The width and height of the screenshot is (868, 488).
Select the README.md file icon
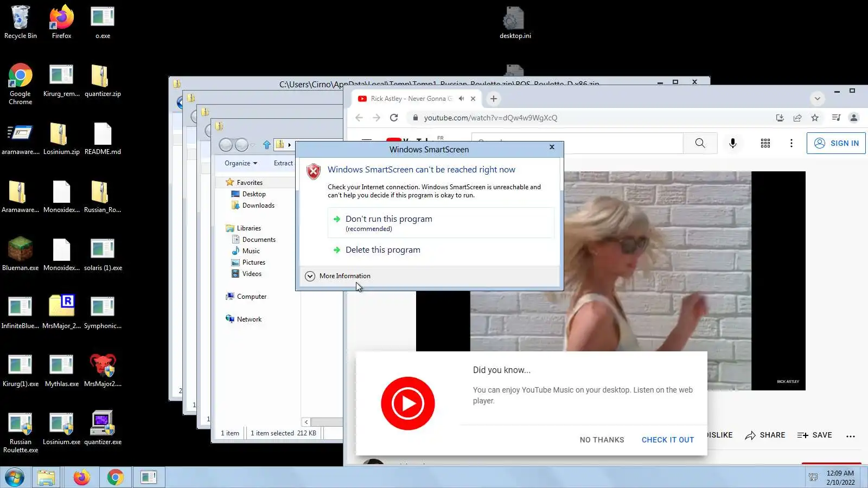103,138
